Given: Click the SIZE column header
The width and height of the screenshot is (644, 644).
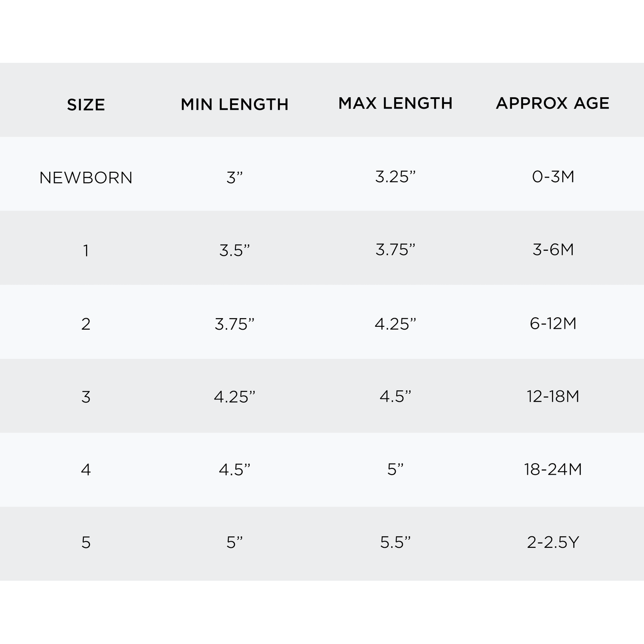Looking at the screenshot, I should pyautogui.click(x=86, y=105).
